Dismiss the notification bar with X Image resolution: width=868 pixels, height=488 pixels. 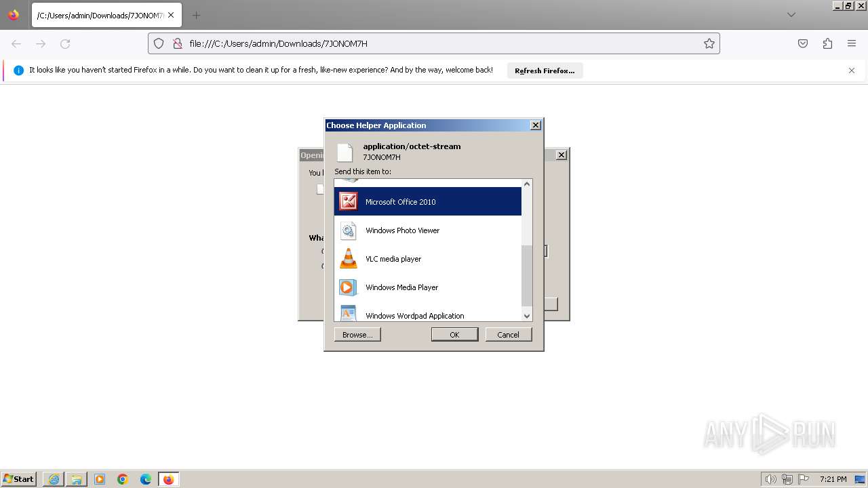pos(852,70)
